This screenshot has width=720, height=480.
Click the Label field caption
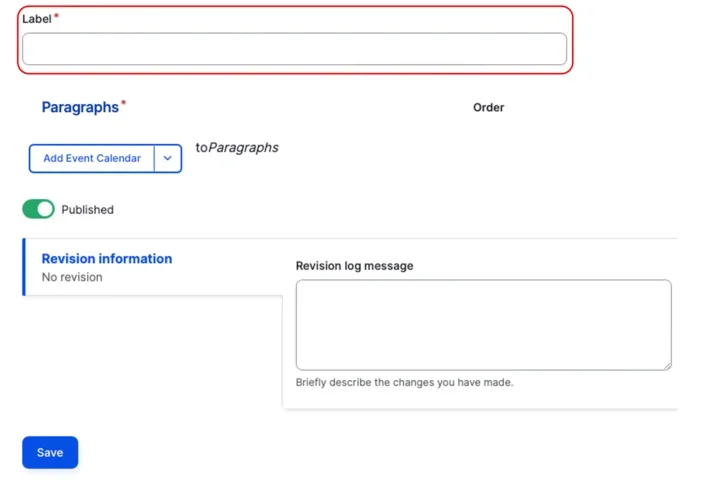(x=36, y=19)
